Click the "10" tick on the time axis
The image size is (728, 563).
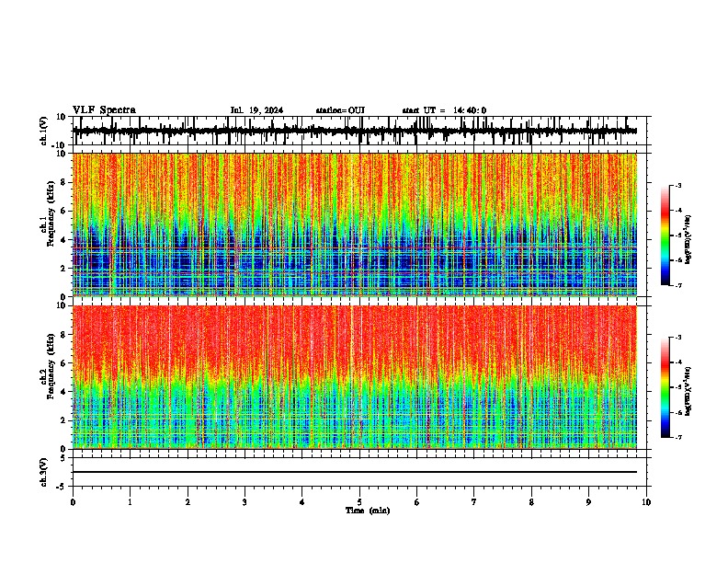pos(646,502)
